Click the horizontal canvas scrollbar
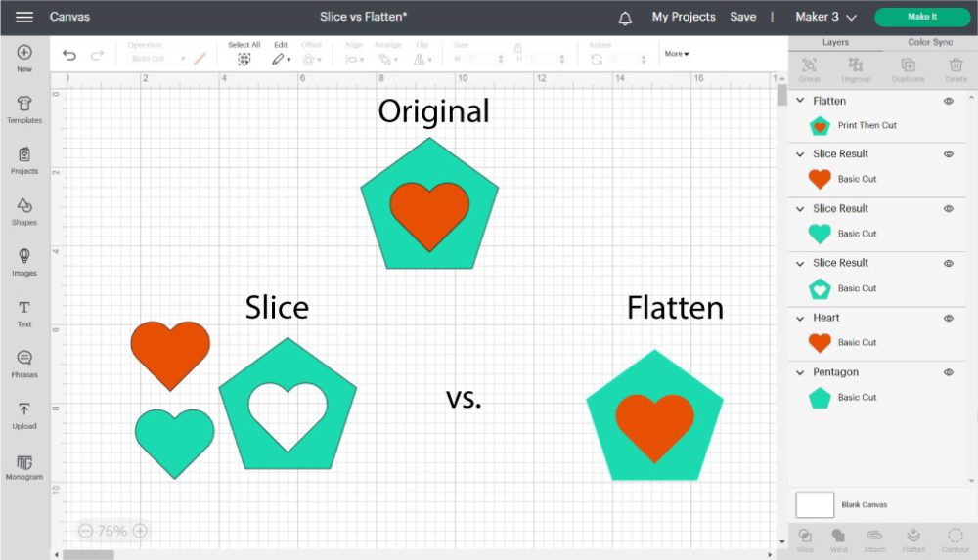 (89, 554)
